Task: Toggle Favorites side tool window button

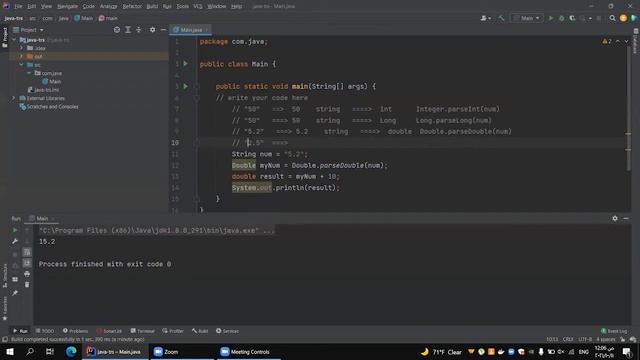Action: 5,308
